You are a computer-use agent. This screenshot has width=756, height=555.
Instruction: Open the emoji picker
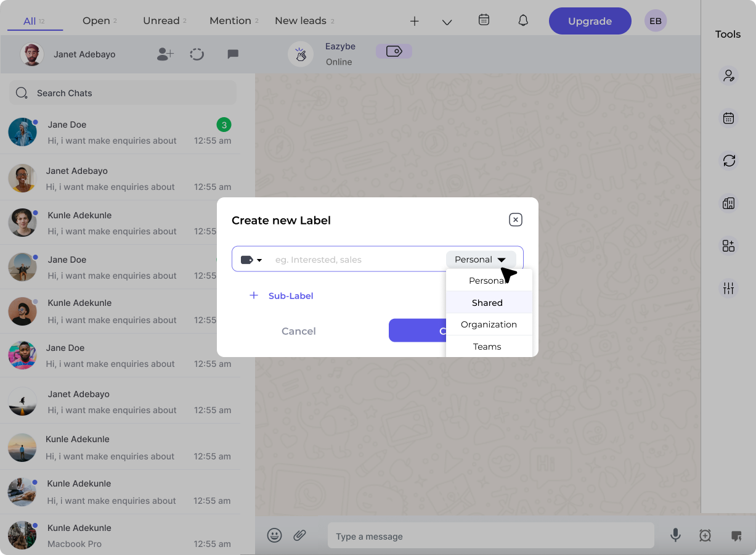coord(275,535)
